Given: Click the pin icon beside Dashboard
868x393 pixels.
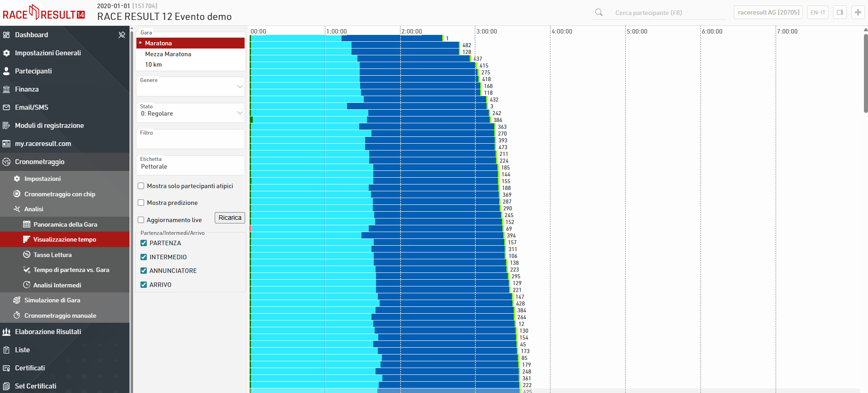Looking at the screenshot, I should tap(121, 35).
